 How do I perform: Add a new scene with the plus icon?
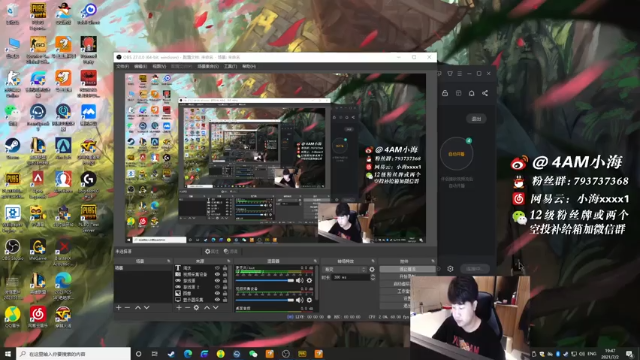119,307
